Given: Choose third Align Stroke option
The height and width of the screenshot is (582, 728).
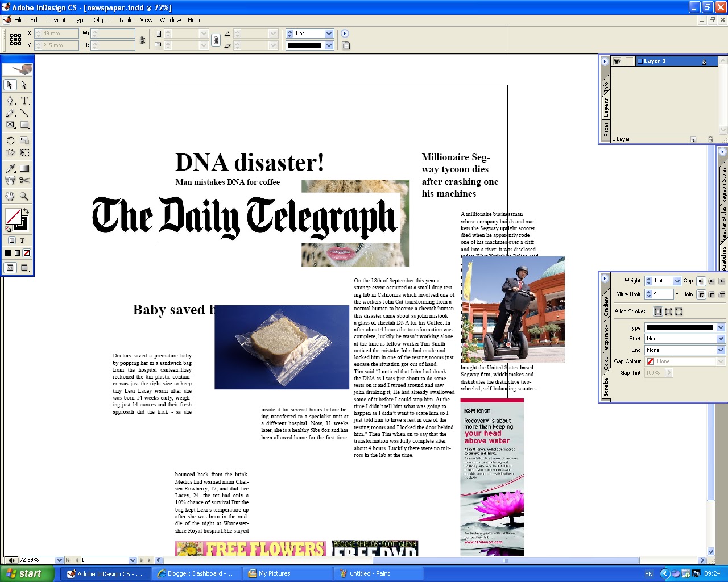Looking at the screenshot, I should pos(679,311).
